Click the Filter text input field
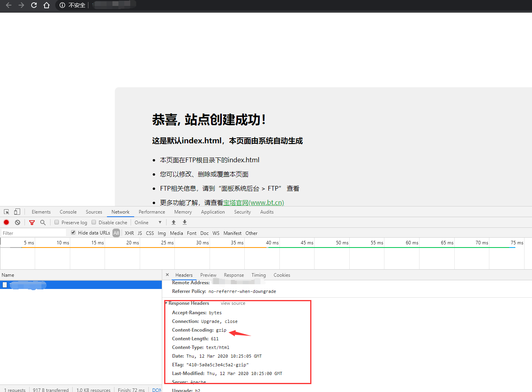532x392 pixels. (x=34, y=233)
